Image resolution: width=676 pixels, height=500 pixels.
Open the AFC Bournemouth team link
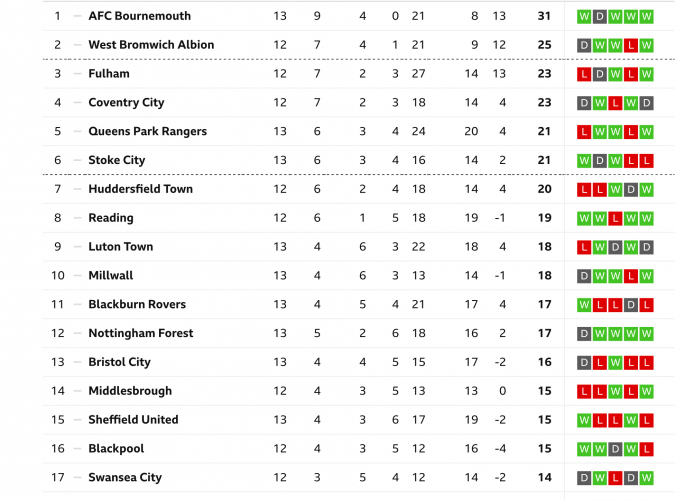click(139, 16)
